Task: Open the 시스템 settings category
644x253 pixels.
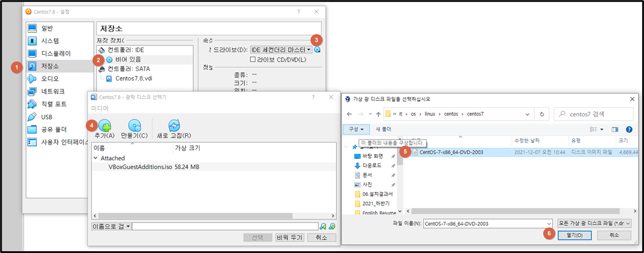Action: pyautogui.click(x=60, y=41)
